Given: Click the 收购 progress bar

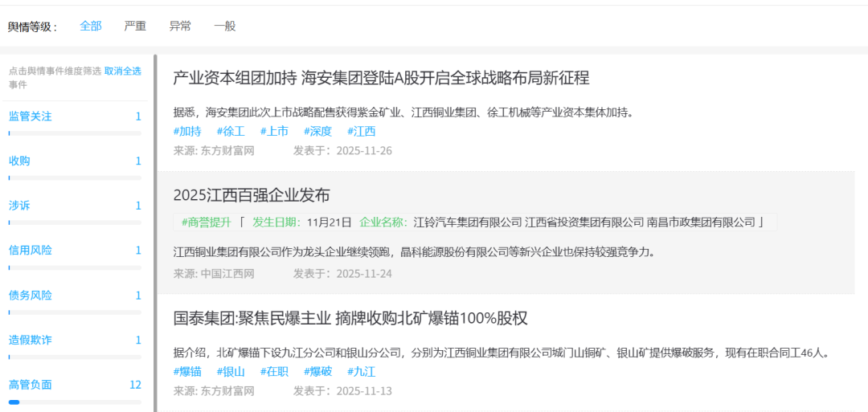Looking at the screenshot, I should coord(75,178).
